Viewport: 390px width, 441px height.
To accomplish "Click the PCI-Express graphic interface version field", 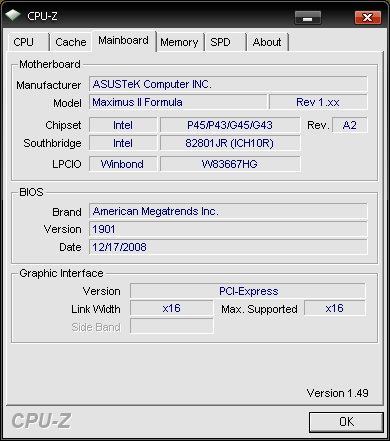I will pyautogui.click(x=248, y=291).
